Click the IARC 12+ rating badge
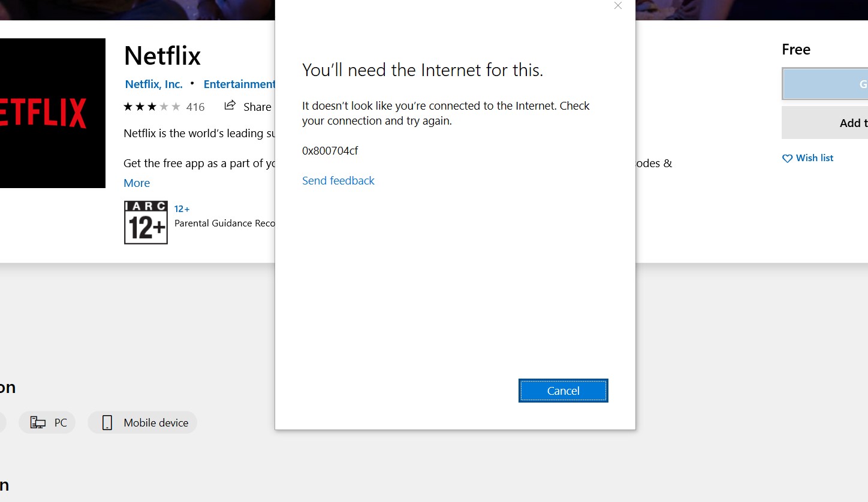868x502 pixels. pyautogui.click(x=146, y=222)
